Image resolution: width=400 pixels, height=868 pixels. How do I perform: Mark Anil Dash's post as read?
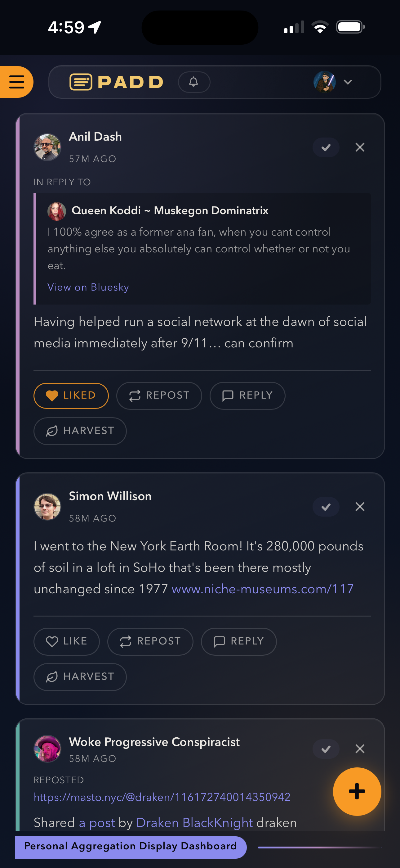coord(326,147)
